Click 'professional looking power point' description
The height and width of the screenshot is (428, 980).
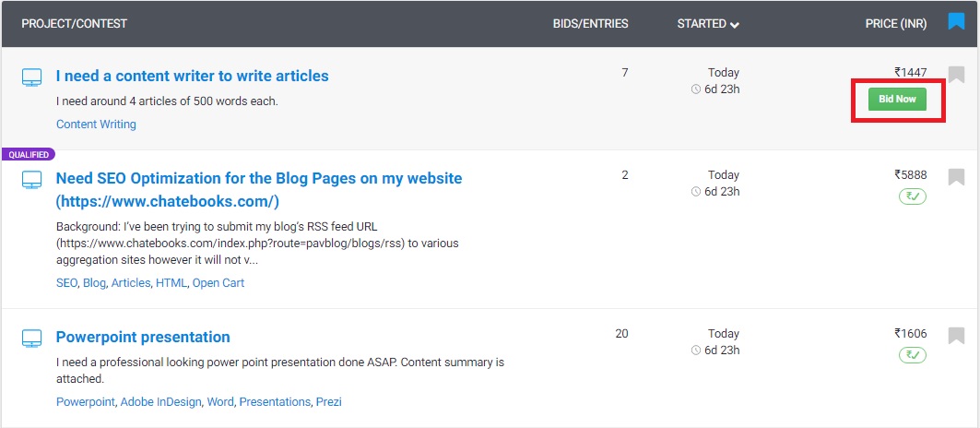point(280,371)
